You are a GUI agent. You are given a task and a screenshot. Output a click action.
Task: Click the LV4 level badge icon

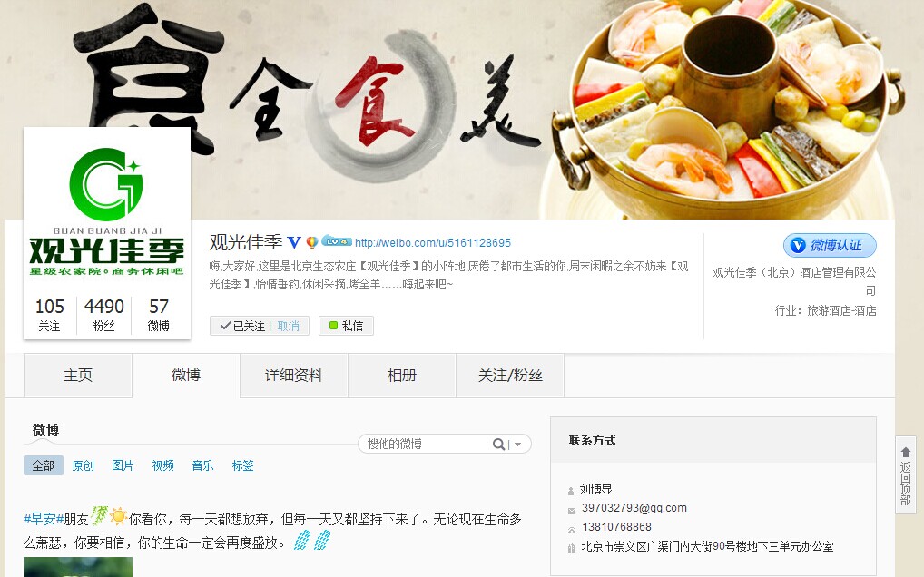[x=337, y=241]
